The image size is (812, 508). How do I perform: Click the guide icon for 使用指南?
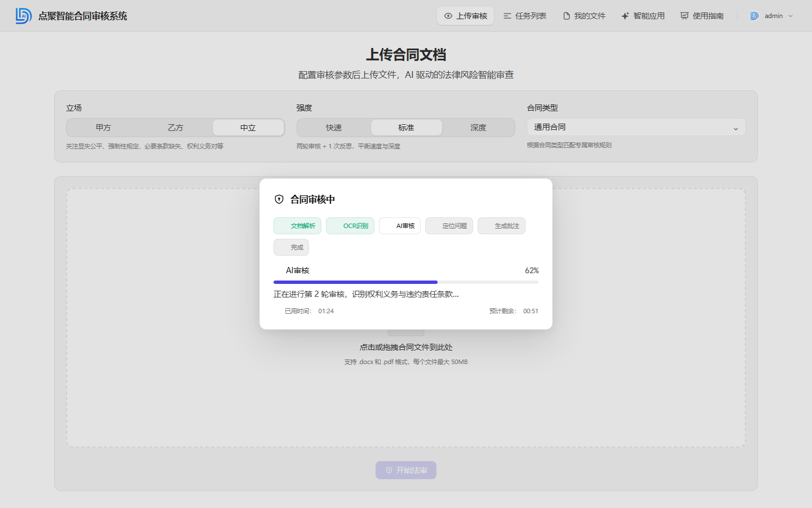pyautogui.click(x=685, y=16)
